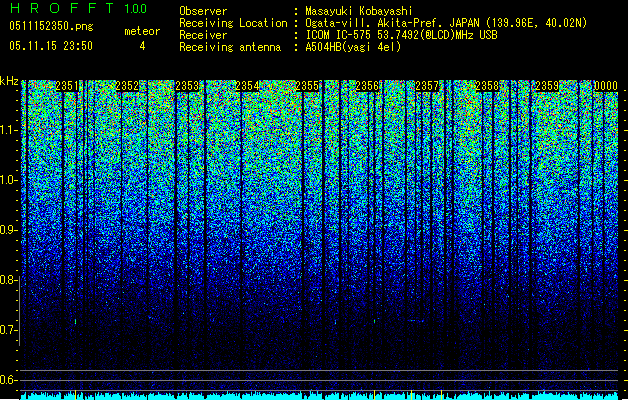Click the 2358 time marker
This screenshot has width=629, height=400.
pyautogui.click(x=487, y=86)
